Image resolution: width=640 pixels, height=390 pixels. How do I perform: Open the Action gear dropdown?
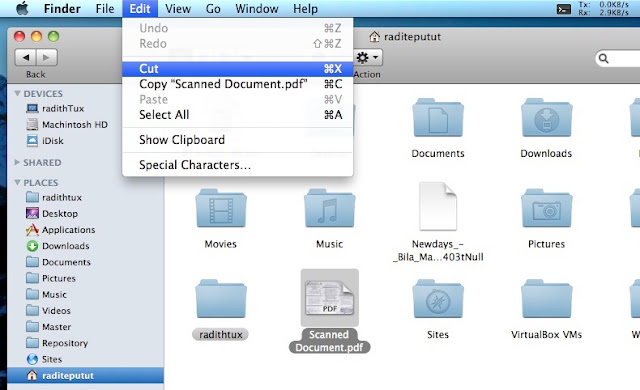coord(368,58)
